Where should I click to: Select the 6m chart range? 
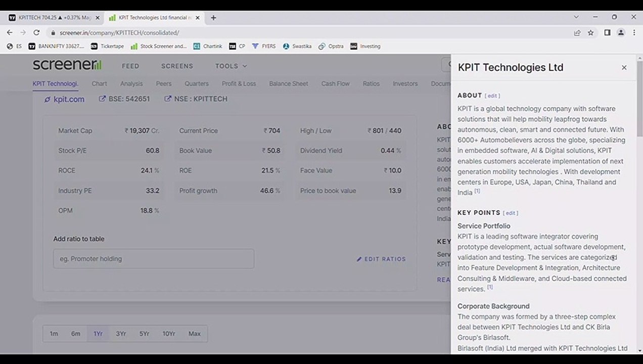pos(75,334)
